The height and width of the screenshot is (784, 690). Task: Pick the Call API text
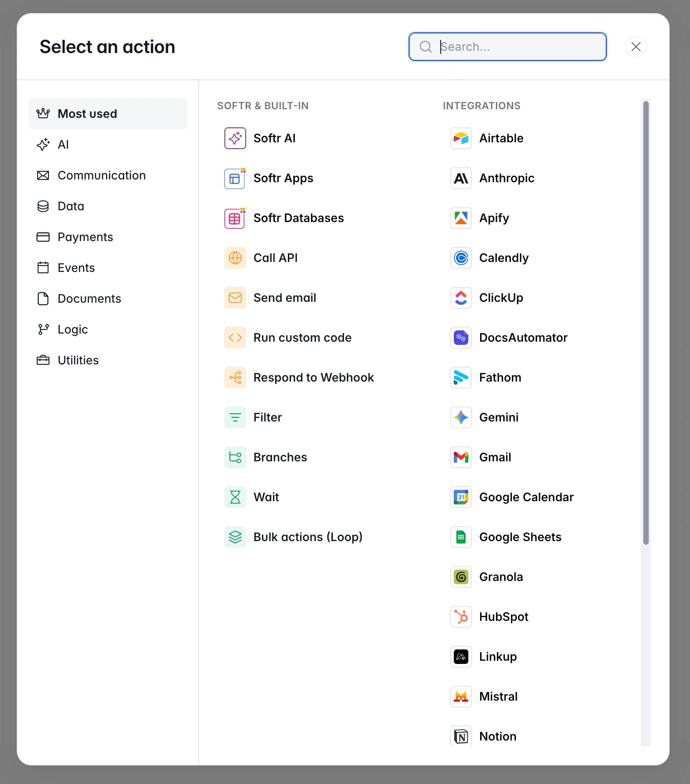(x=275, y=258)
